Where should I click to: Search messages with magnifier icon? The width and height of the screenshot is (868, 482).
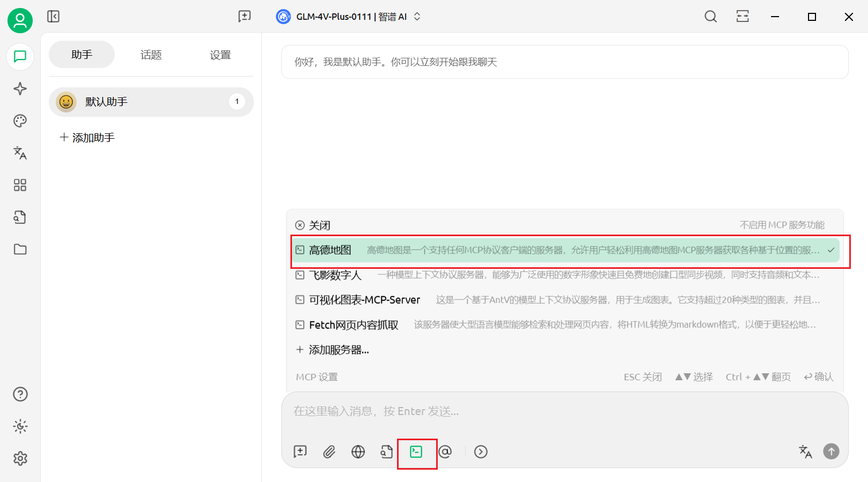click(x=710, y=17)
